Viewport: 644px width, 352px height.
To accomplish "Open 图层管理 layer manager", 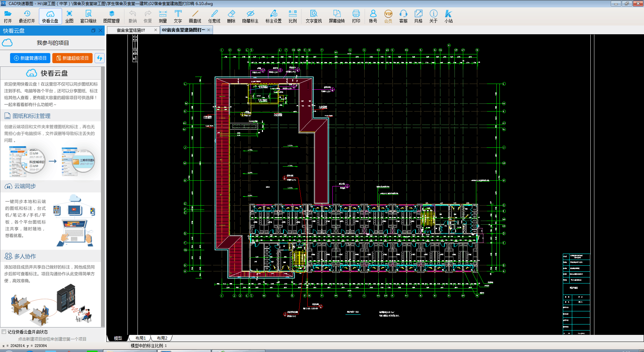I will pos(112,16).
